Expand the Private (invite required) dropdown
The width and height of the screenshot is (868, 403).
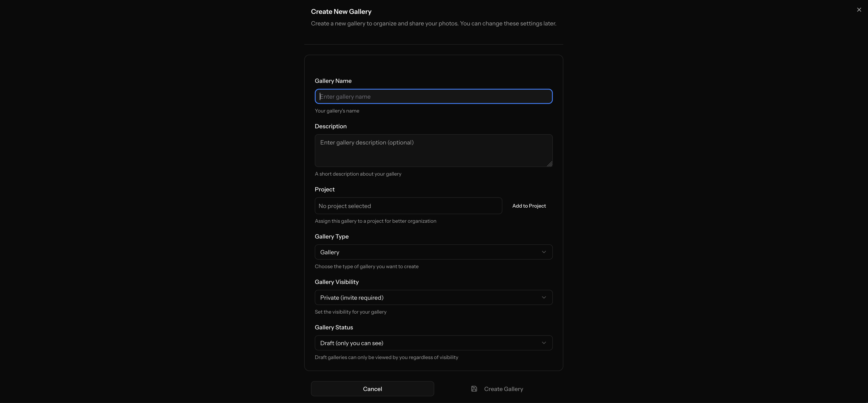[x=428, y=298]
